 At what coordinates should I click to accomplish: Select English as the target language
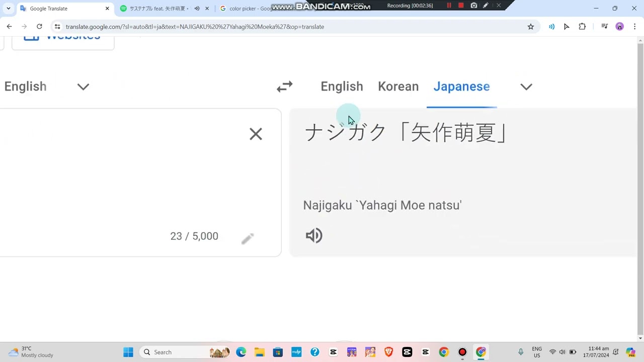pos(342,86)
